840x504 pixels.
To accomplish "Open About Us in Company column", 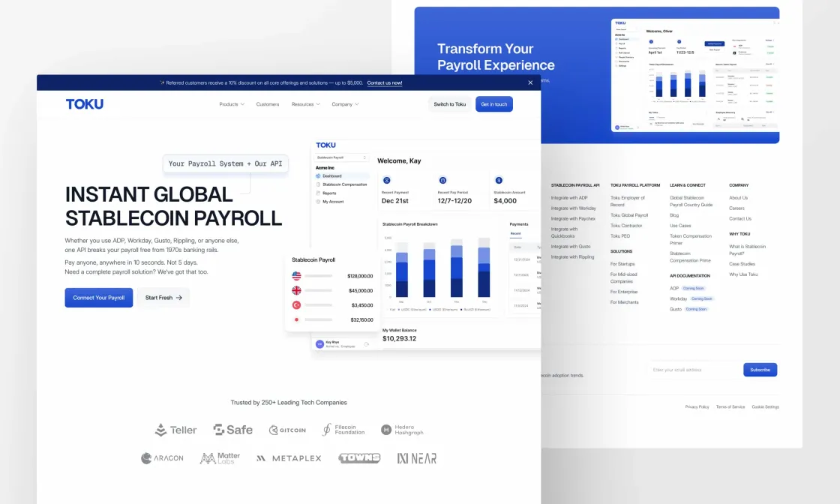I will tap(738, 198).
